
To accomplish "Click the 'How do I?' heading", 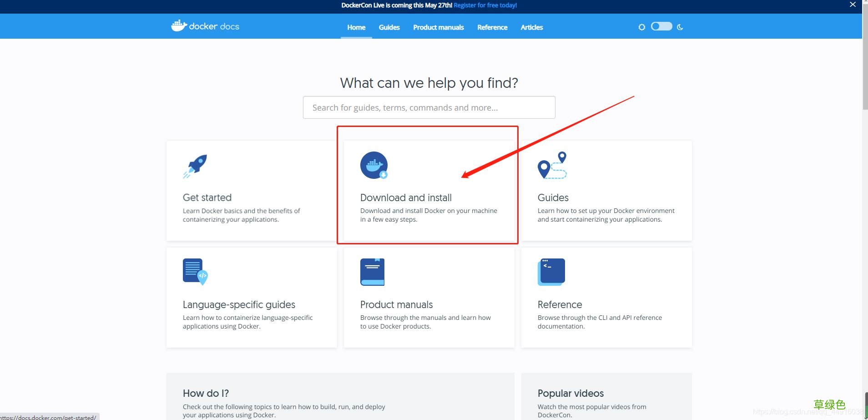I will click(206, 393).
